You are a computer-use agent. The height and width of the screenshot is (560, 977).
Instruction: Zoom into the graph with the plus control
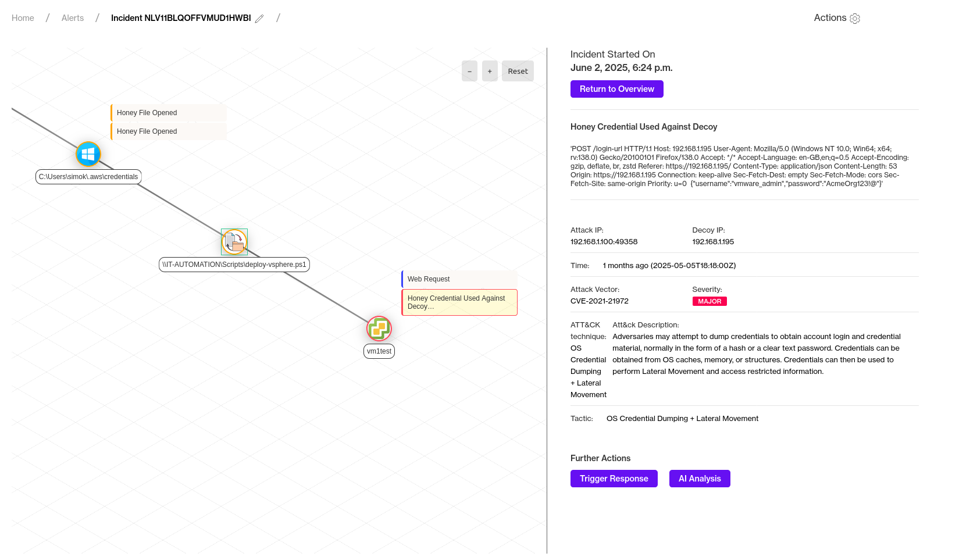[x=489, y=70]
